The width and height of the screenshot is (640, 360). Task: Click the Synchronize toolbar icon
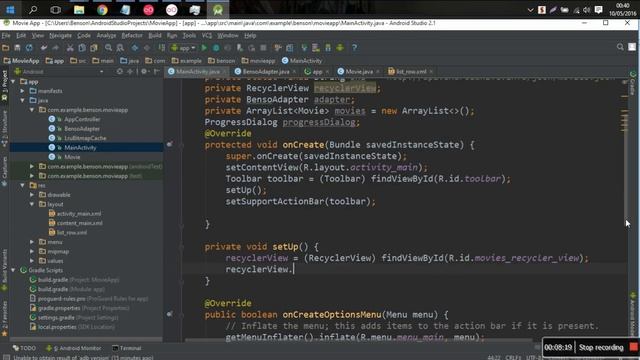click(29, 48)
